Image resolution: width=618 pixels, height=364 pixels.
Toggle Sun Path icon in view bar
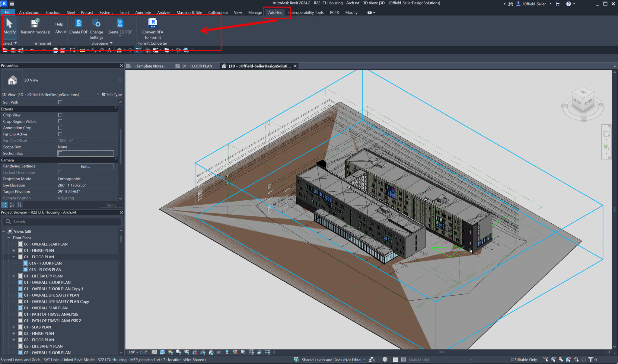pyautogui.click(x=170, y=352)
